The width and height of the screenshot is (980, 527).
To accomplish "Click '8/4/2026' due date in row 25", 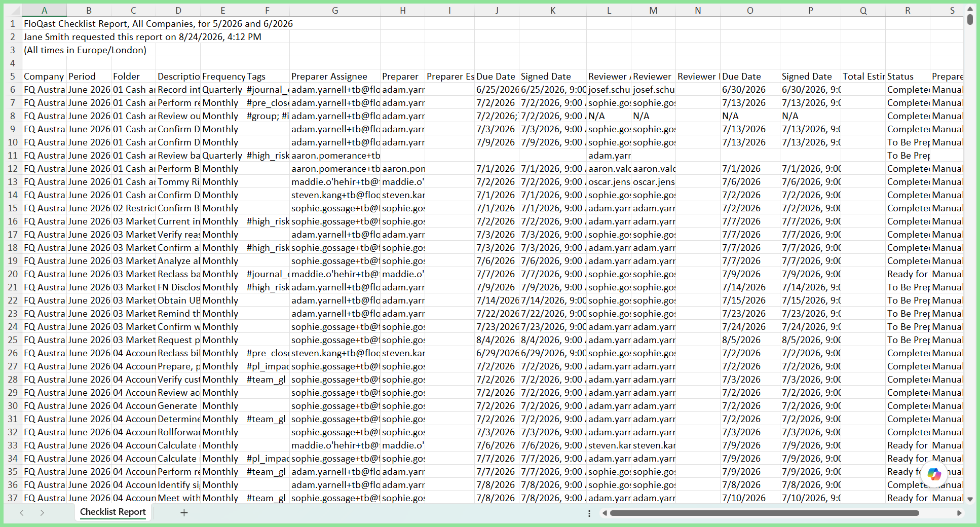I will (x=497, y=340).
